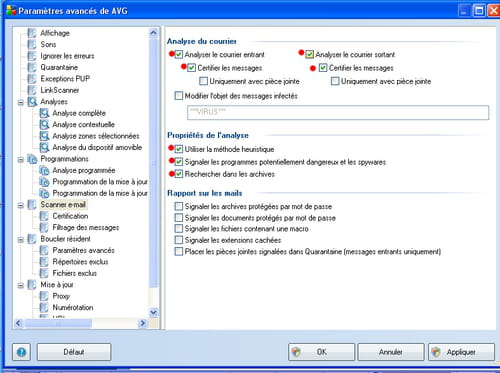The width and height of the screenshot is (500, 373).
Task: Click the tree scroll up arrow
Action: tap(153, 33)
